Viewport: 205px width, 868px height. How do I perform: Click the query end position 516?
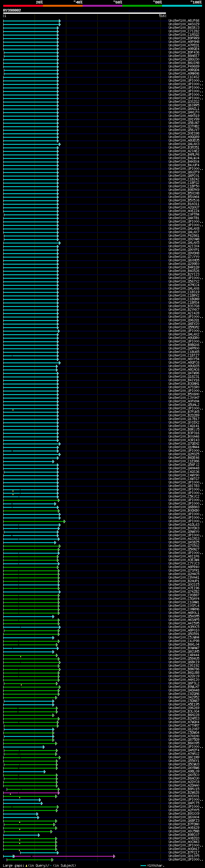tap(162, 16)
